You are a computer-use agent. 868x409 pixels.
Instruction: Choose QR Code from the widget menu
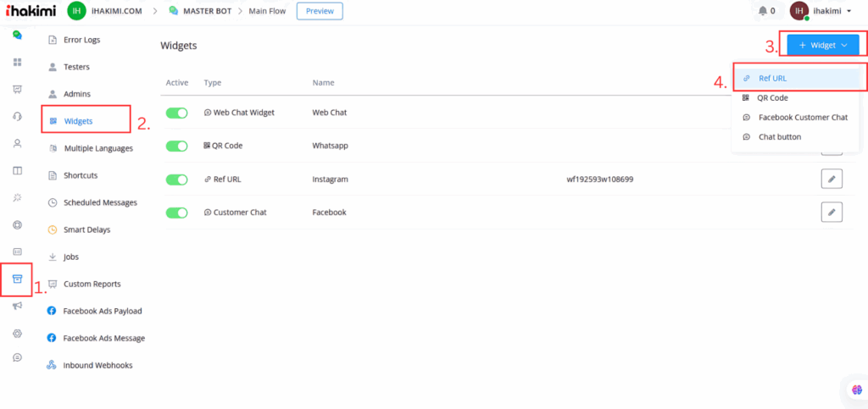(x=772, y=97)
